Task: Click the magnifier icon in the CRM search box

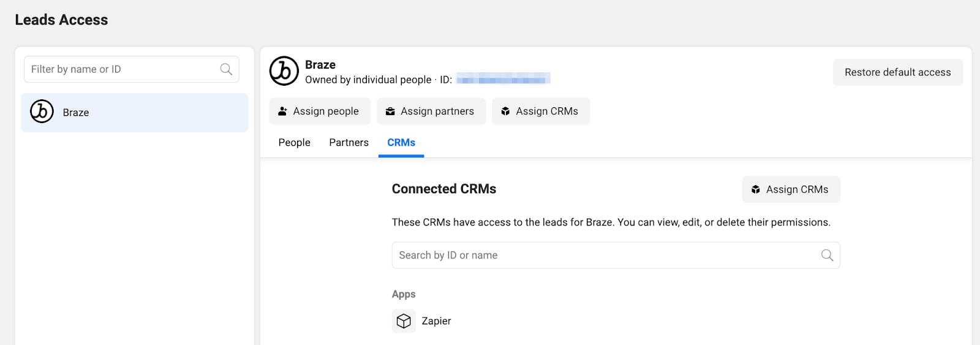Action: [x=827, y=255]
